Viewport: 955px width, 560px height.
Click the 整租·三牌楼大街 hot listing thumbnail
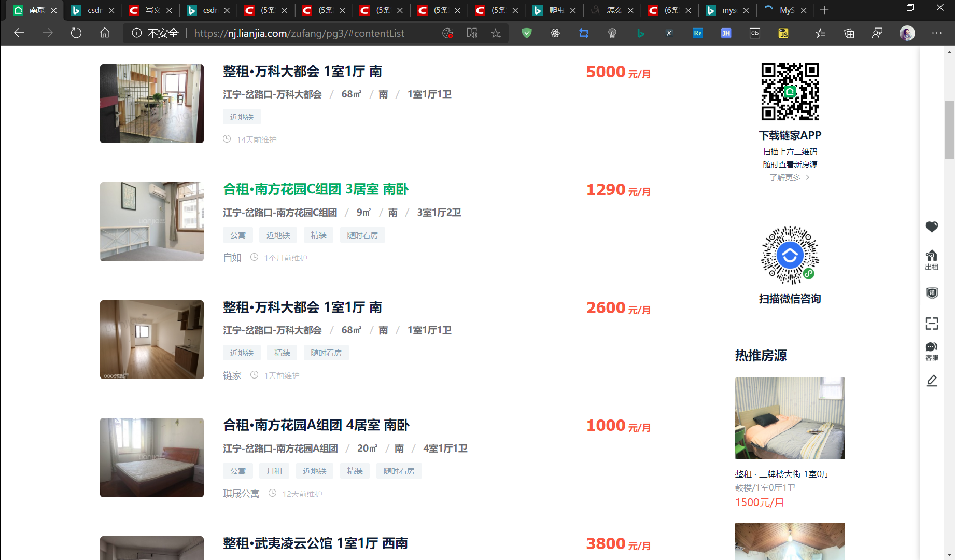[789, 418]
